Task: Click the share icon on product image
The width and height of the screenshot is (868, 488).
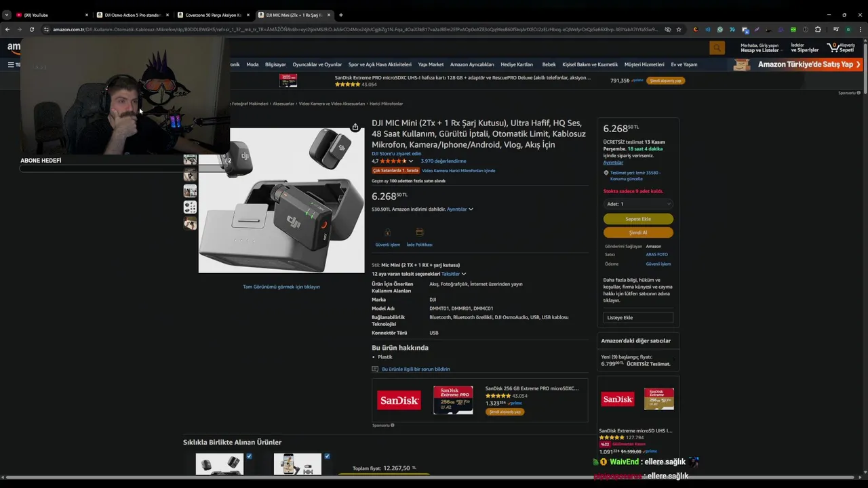Action: tap(355, 127)
